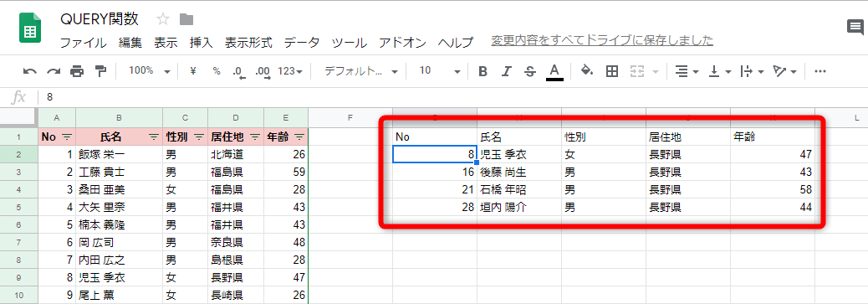Open the Google Sheets home icon
The height and width of the screenshot is (304, 868).
pyautogui.click(x=30, y=28)
